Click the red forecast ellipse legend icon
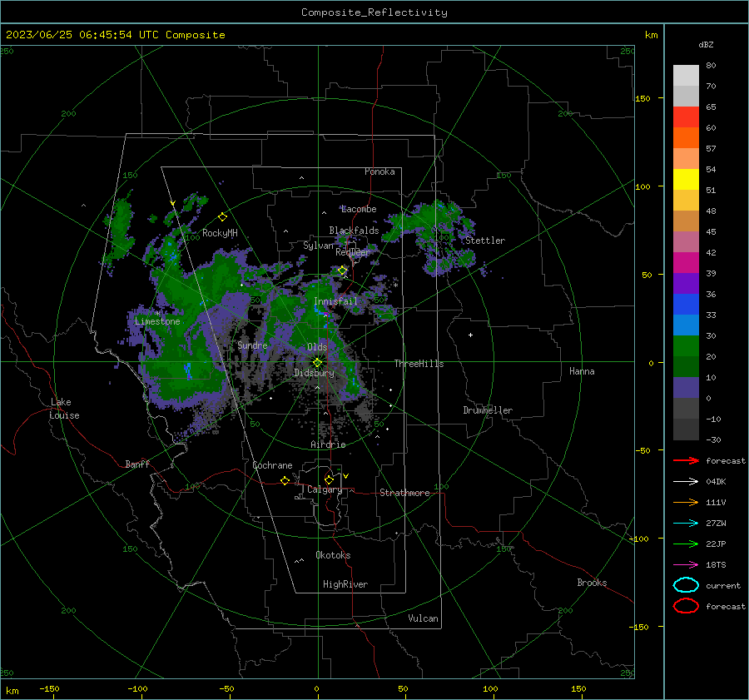Screen dimensions: 749x700 (686, 606)
